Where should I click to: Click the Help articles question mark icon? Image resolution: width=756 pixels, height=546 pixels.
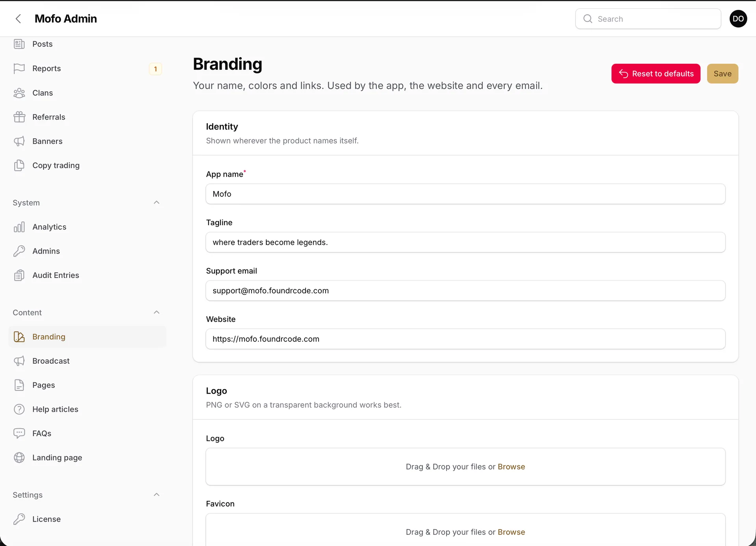(19, 409)
